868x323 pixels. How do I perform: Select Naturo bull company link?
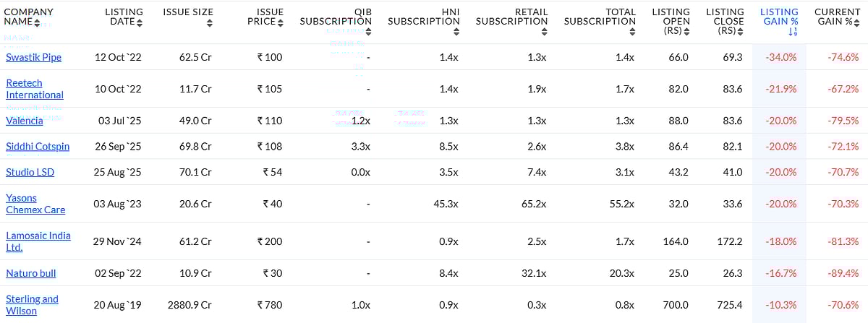pos(30,273)
